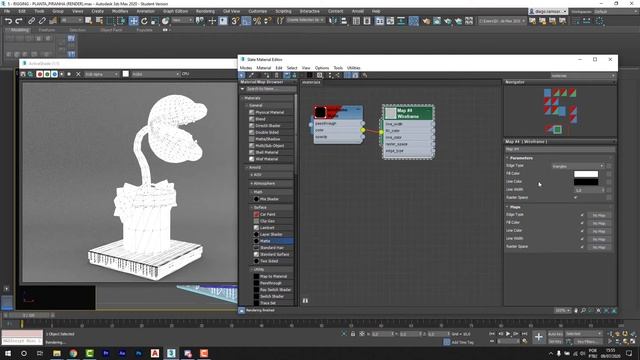This screenshot has height=360, width=640.
Task: Open the Utilities menu in Slate Material Editor
Action: click(x=353, y=68)
